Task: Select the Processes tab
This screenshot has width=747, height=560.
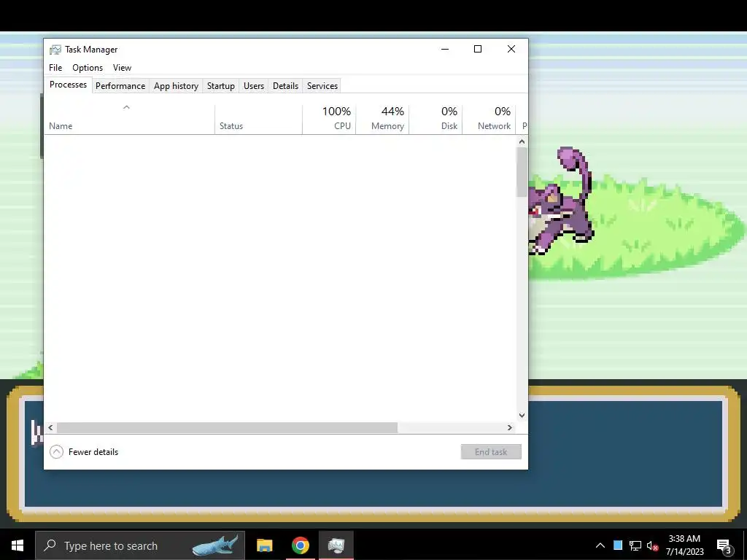Action: 68,85
